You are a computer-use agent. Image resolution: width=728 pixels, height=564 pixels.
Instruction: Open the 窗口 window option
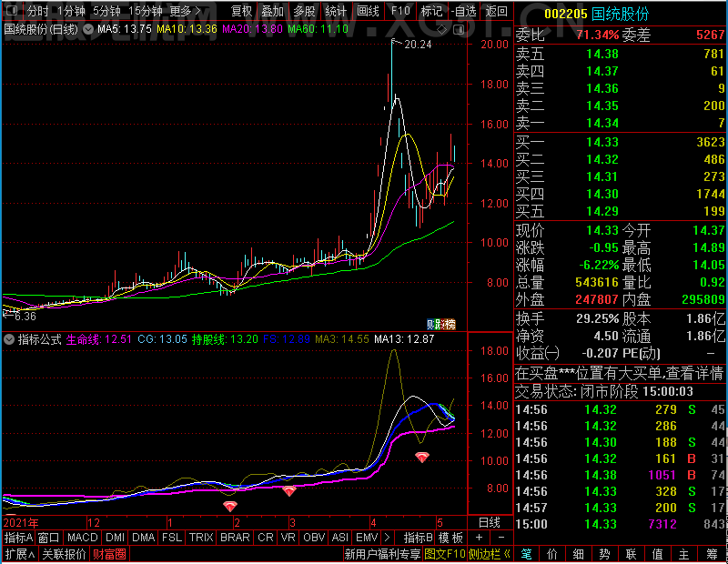[x=49, y=538]
